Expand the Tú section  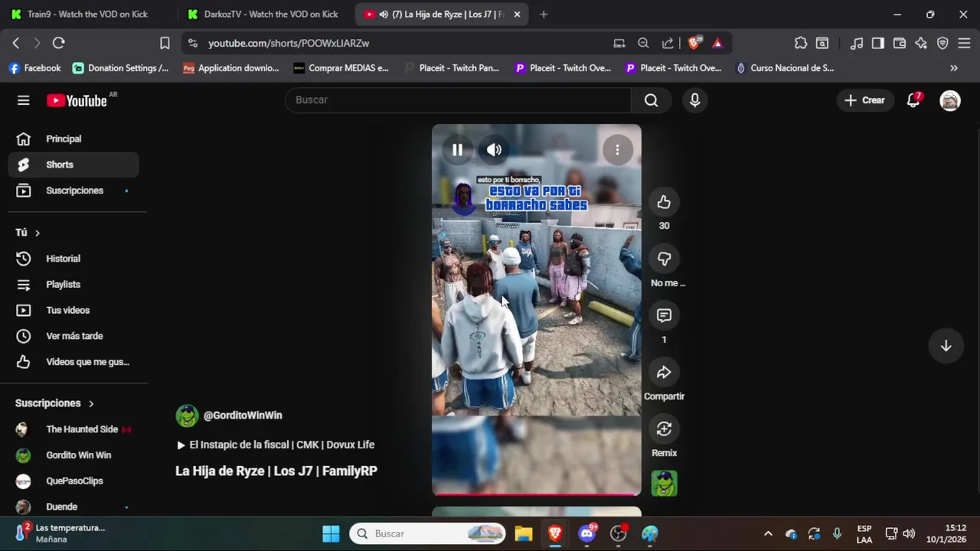click(x=28, y=233)
